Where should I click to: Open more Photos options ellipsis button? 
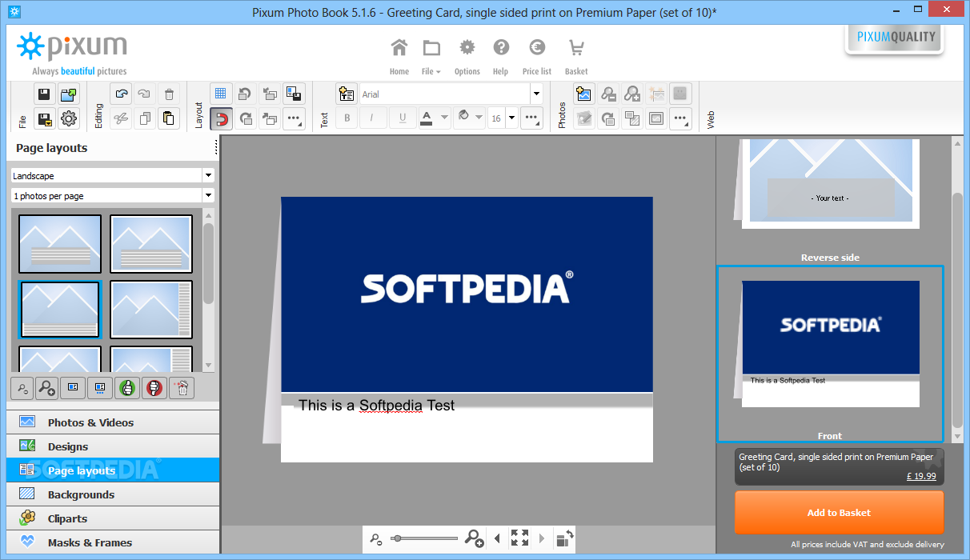680,119
